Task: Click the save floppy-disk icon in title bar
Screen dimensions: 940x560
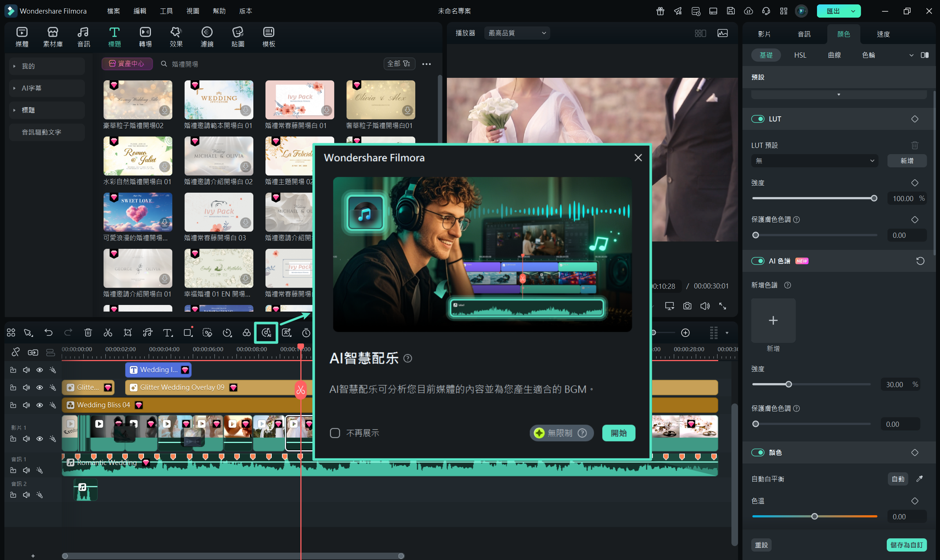Action: coord(731,11)
